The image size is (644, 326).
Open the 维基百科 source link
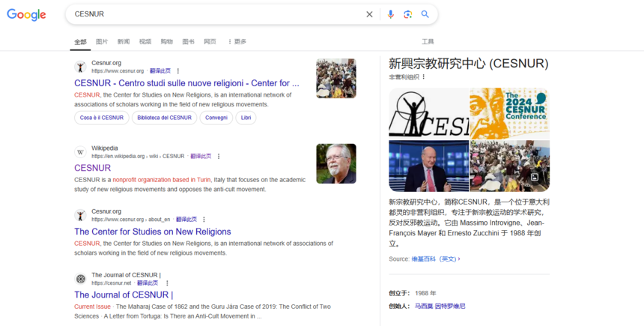[422, 259]
